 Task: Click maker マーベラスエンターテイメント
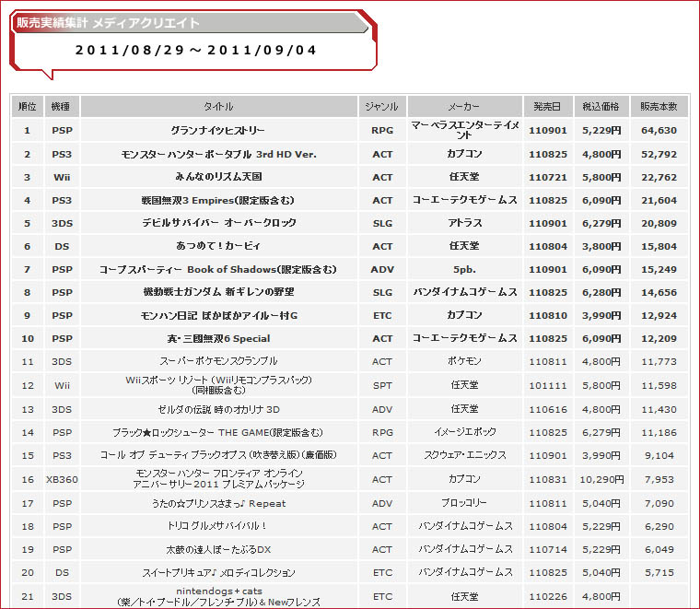point(465,130)
